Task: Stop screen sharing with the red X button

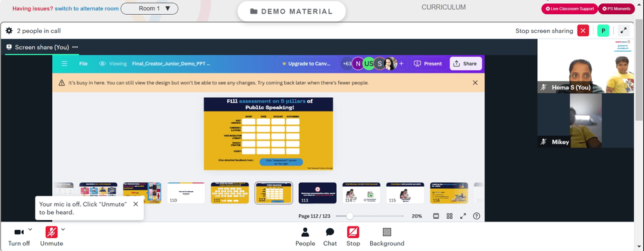Action: coord(583,31)
